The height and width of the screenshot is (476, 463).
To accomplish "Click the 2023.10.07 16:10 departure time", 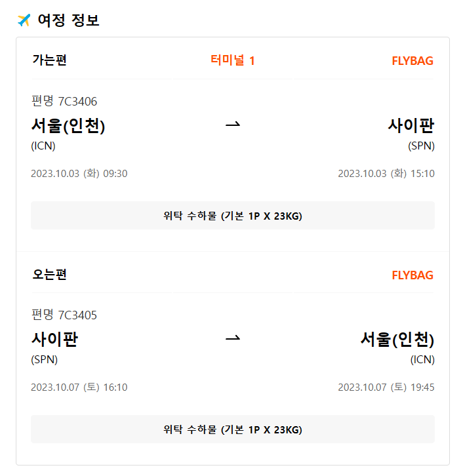I will point(79,387).
